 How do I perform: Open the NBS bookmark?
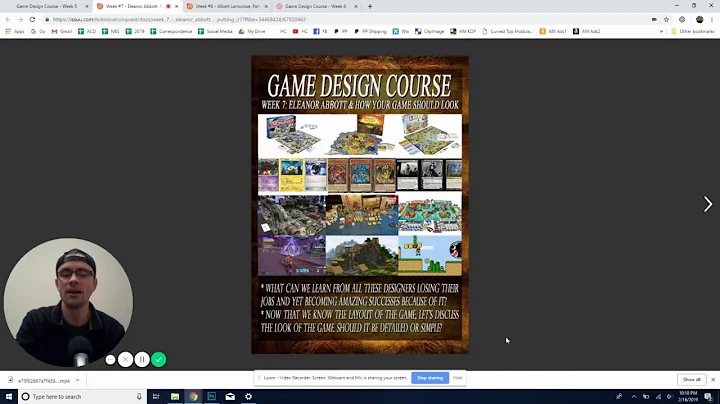(110, 31)
